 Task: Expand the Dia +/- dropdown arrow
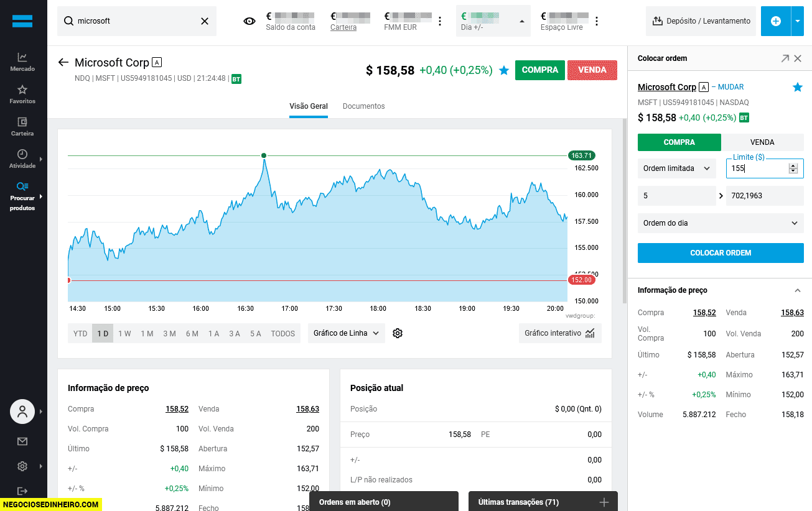(521, 21)
